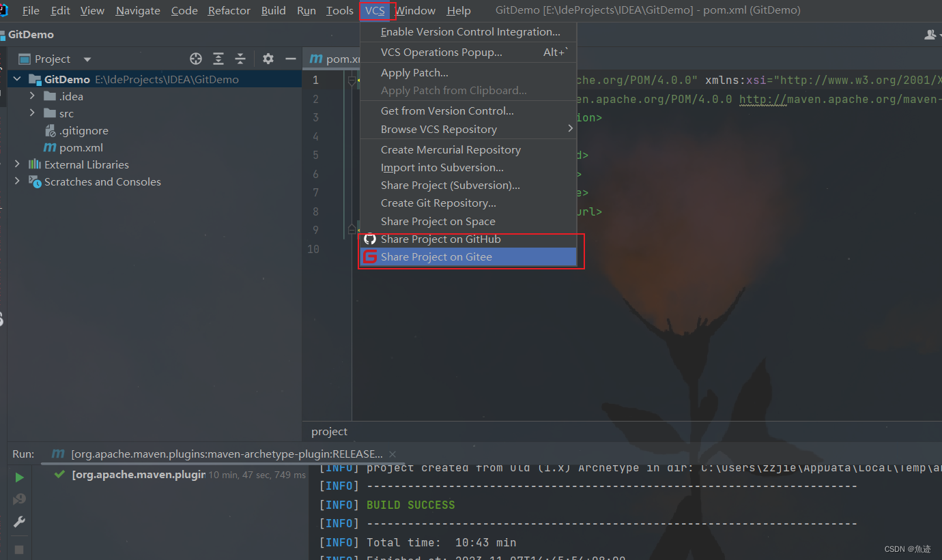Choose Create Mercurial Repository
This screenshot has width=942, height=560.
click(x=468, y=149)
